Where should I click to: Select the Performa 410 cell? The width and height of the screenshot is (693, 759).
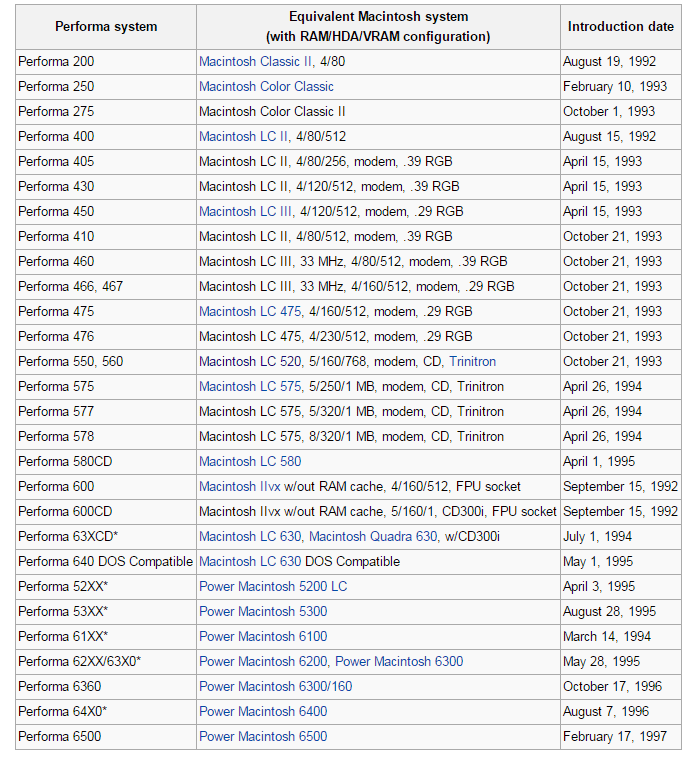click(106, 237)
